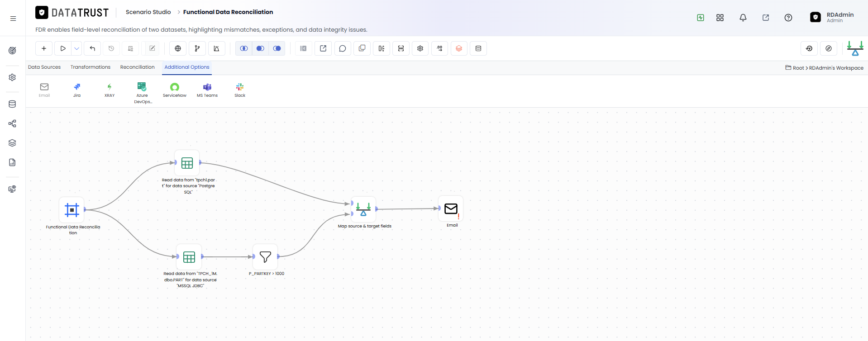868x341 pixels.
Task: Select the MSSQL JDBC read data node
Action: click(x=189, y=257)
